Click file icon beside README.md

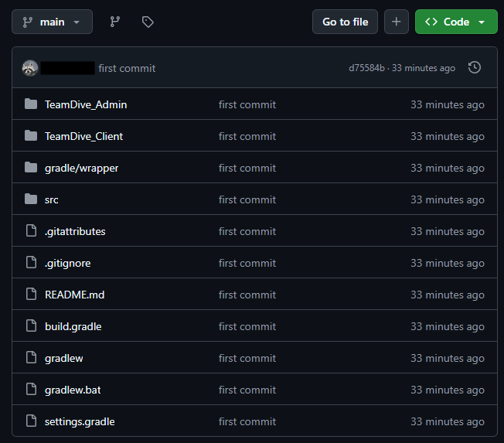pyautogui.click(x=31, y=294)
